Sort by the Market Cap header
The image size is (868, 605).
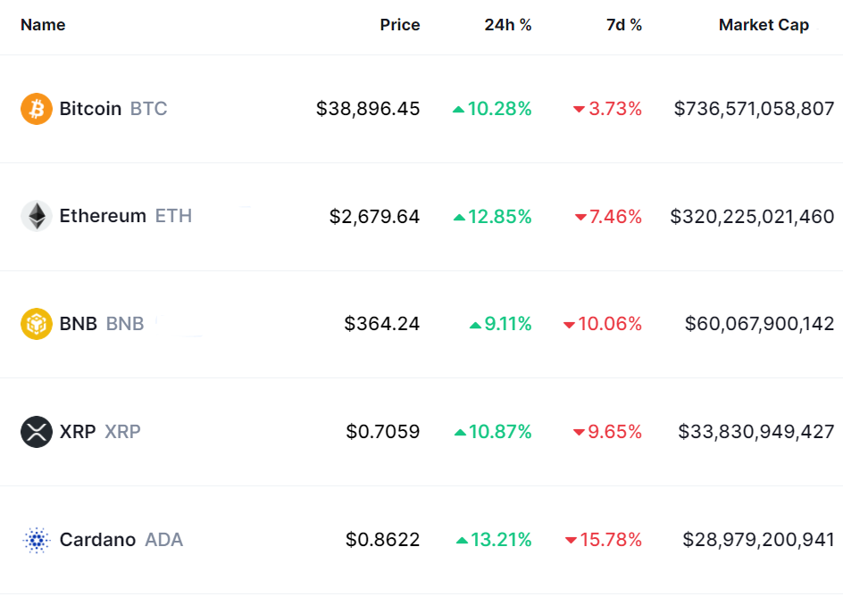[x=764, y=25]
